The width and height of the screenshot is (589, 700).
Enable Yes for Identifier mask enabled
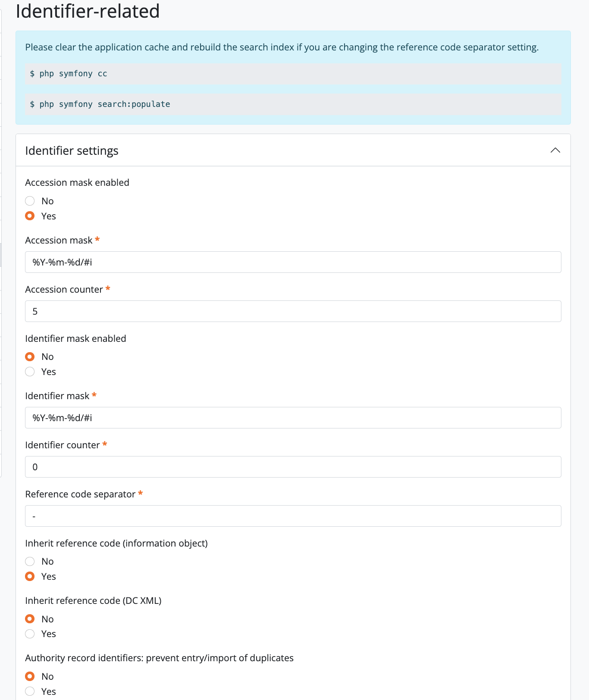click(30, 372)
